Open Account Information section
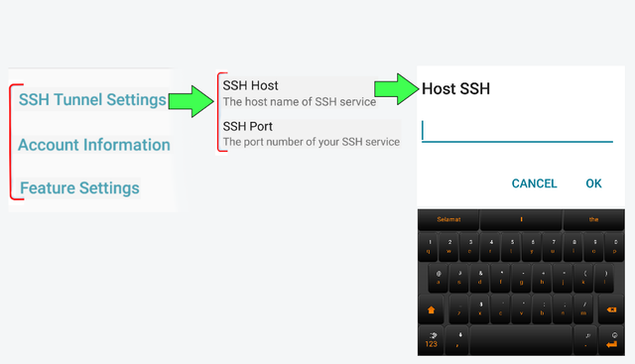The width and height of the screenshot is (635, 364). tap(94, 145)
